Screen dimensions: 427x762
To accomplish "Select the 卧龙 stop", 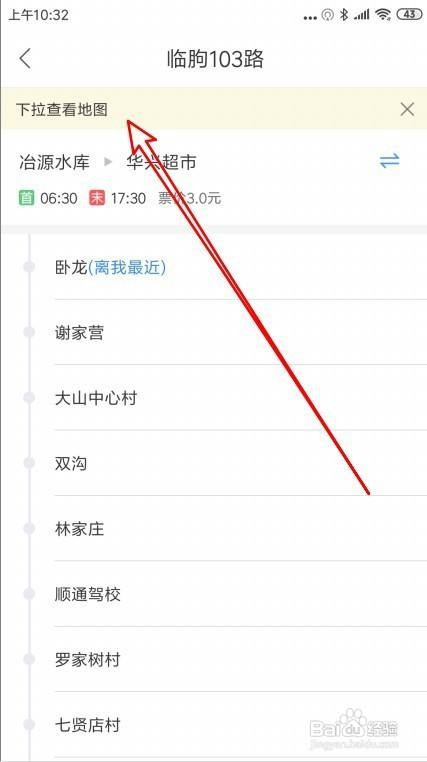I will click(x=240, y=267).
